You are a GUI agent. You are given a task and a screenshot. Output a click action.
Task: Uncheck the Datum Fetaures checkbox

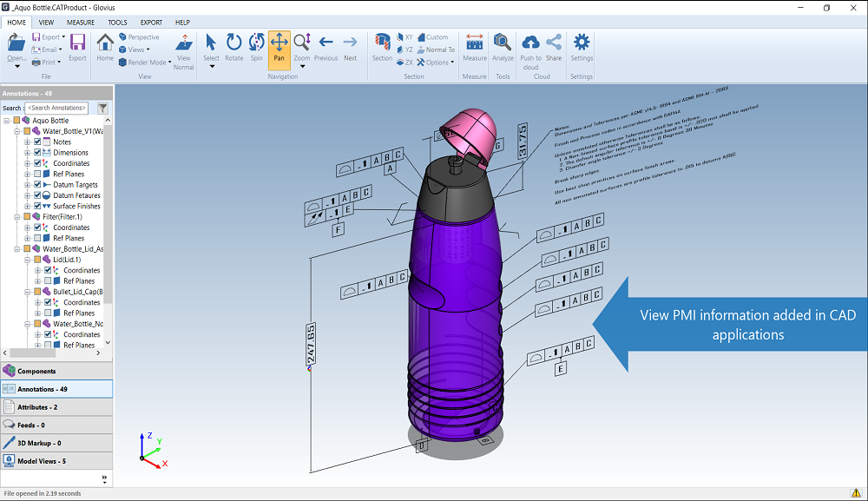click(37, 194)
